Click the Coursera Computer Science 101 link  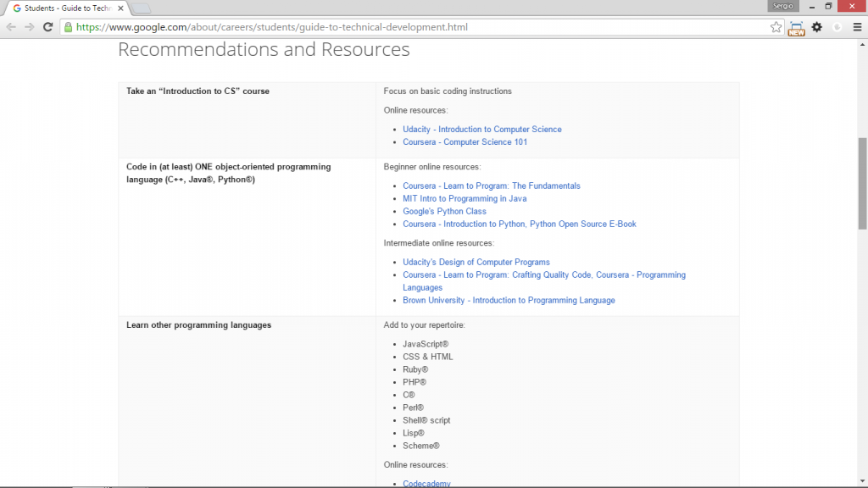pos(465,141)
